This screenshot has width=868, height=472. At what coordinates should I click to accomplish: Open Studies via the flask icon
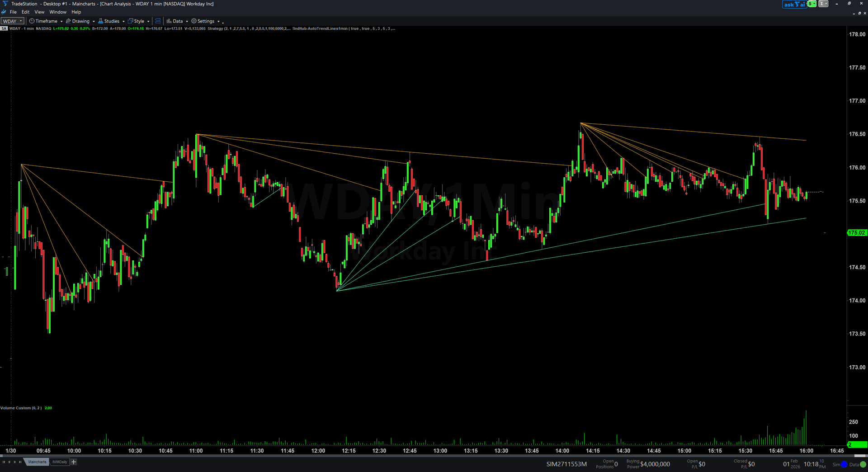(x=100, y=21)
